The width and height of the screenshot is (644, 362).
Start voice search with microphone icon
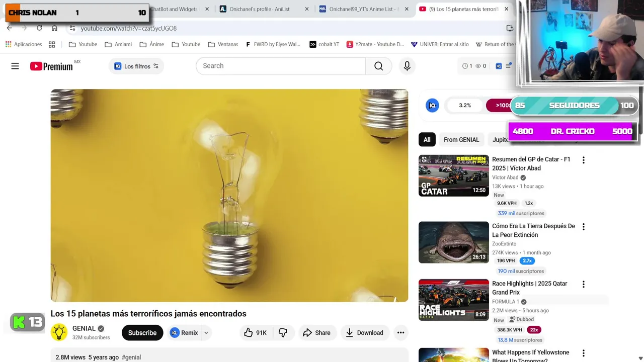(407, 66)
